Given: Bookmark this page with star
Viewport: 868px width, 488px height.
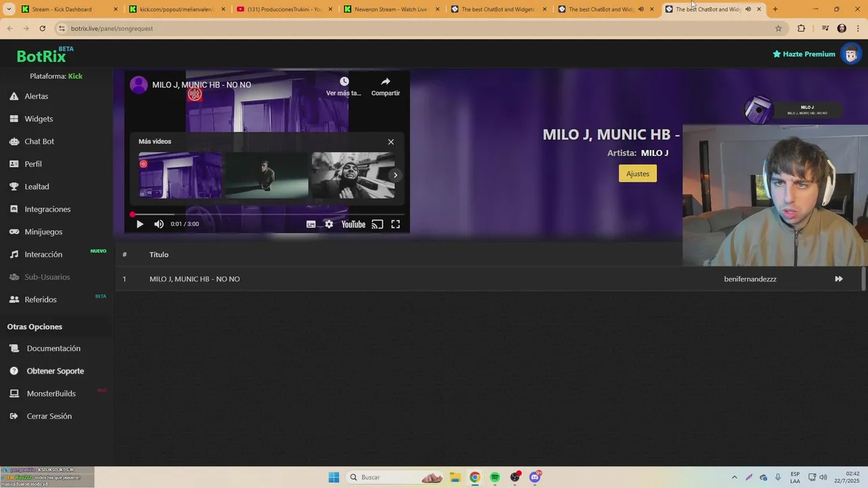Looking at the screenshot, I should click(778, 28).
